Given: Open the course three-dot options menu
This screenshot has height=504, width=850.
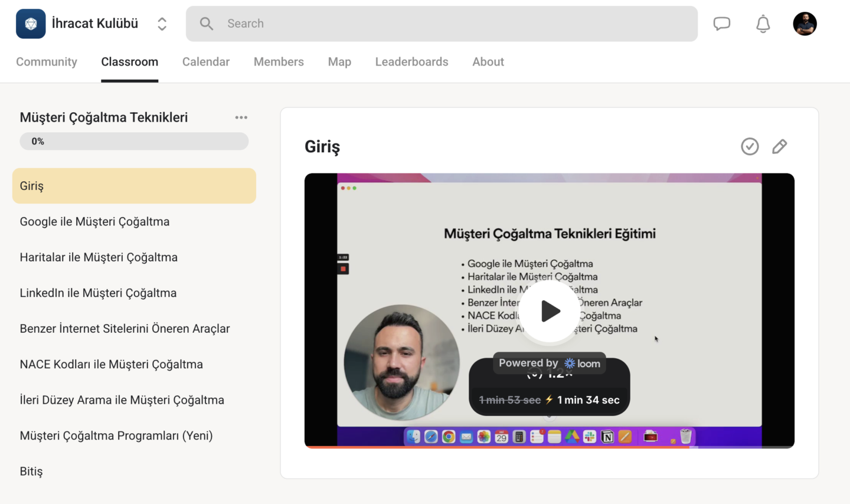Looking at the screenshot, I should (241, 117).
